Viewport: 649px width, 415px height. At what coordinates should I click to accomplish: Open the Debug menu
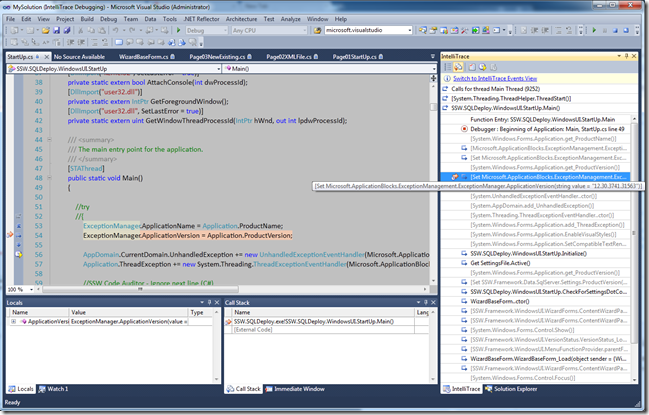pos(108,19)
